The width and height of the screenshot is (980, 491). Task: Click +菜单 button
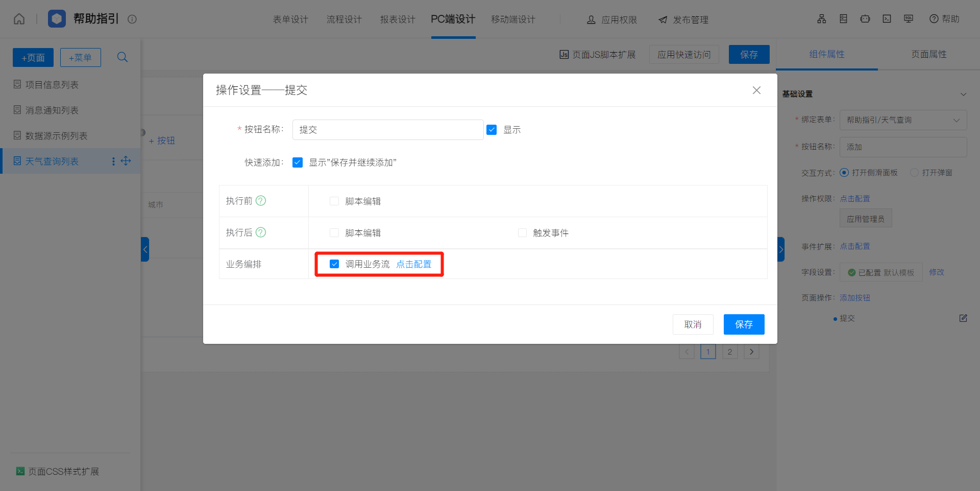coord(81,58)
